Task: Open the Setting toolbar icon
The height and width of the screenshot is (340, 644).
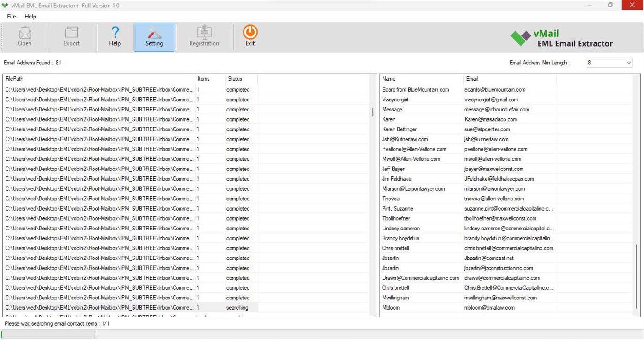Action: coord(154,36)
